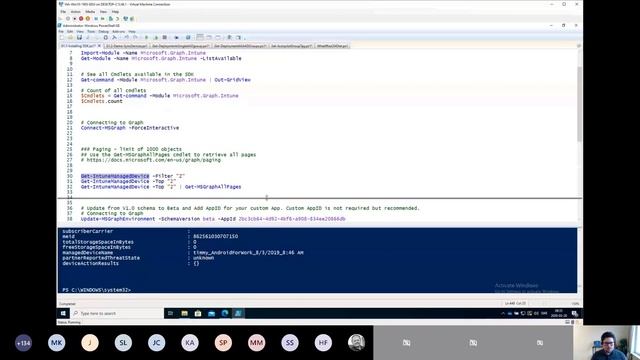Click Redo icon in ISE toolbar
Image resolution: width=640 pixels, height=360 pixels.
click(135, 38)
